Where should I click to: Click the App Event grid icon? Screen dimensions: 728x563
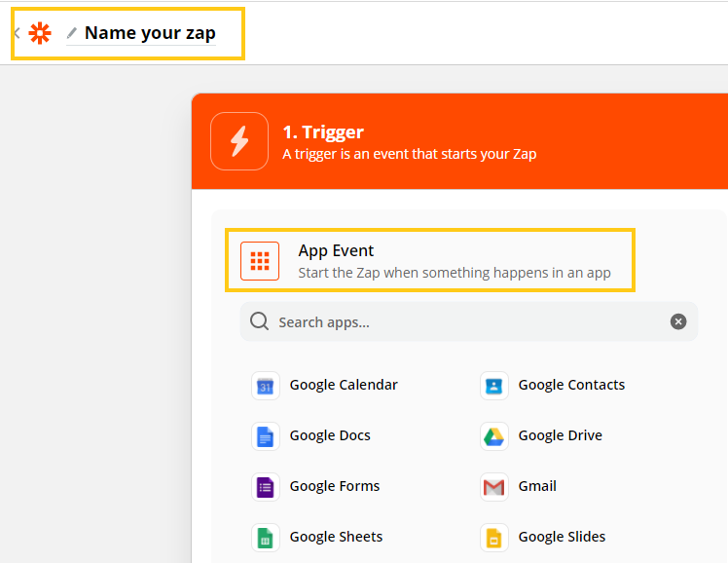pyautogui.click(x=260, y=261)
